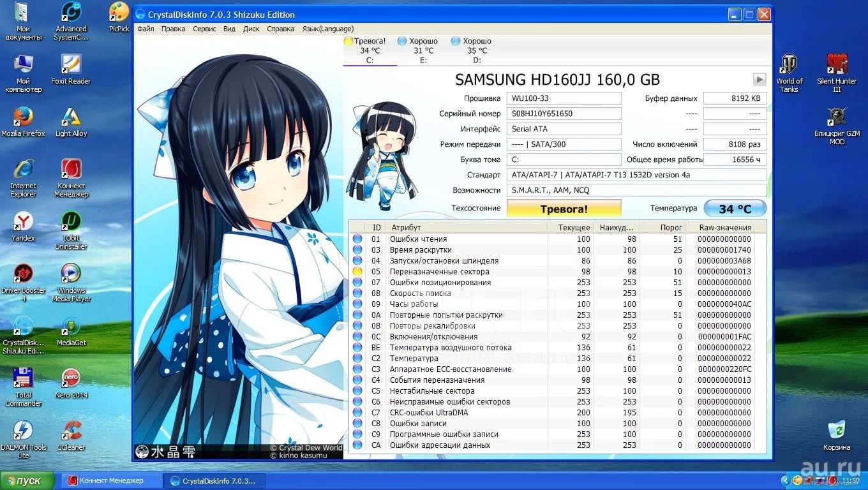Image resolution: width=868 pixels, height=490 pixels.
Task: Click the Raw-значения column header
Action: (x=720, y=227)
